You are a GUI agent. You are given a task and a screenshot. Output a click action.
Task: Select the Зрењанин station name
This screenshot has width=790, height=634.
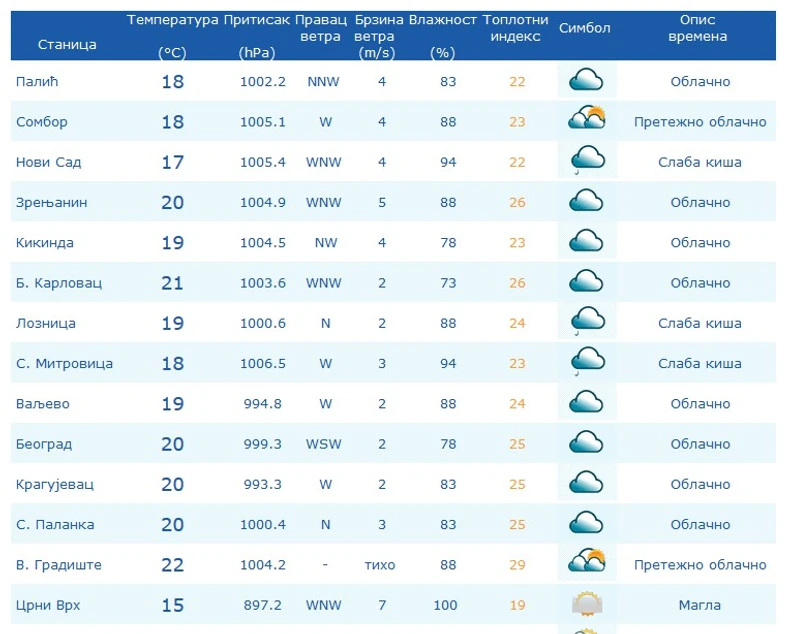pos(52,202)
